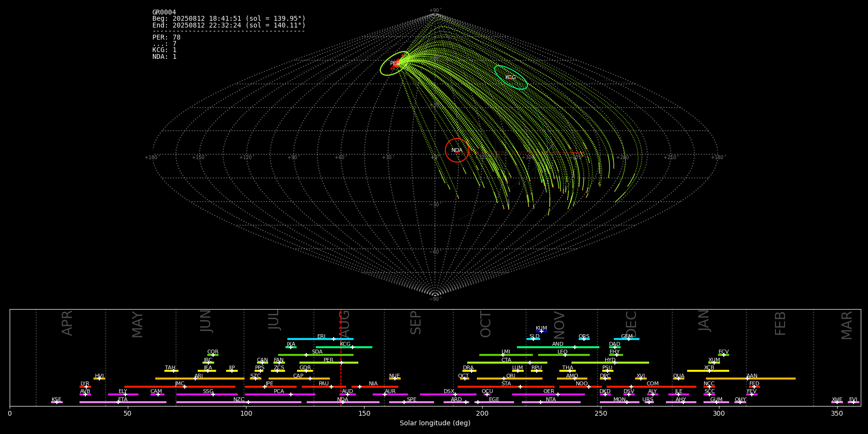Click the cyan ERI shower bar in timeline
This screenshot has width=868, height=434.
coord(320,339)
